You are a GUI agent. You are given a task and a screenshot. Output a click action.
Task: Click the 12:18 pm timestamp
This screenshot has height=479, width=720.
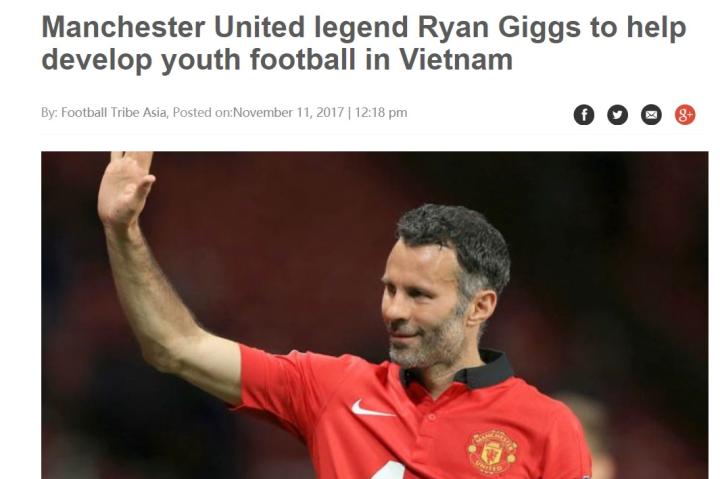[381, 113]
